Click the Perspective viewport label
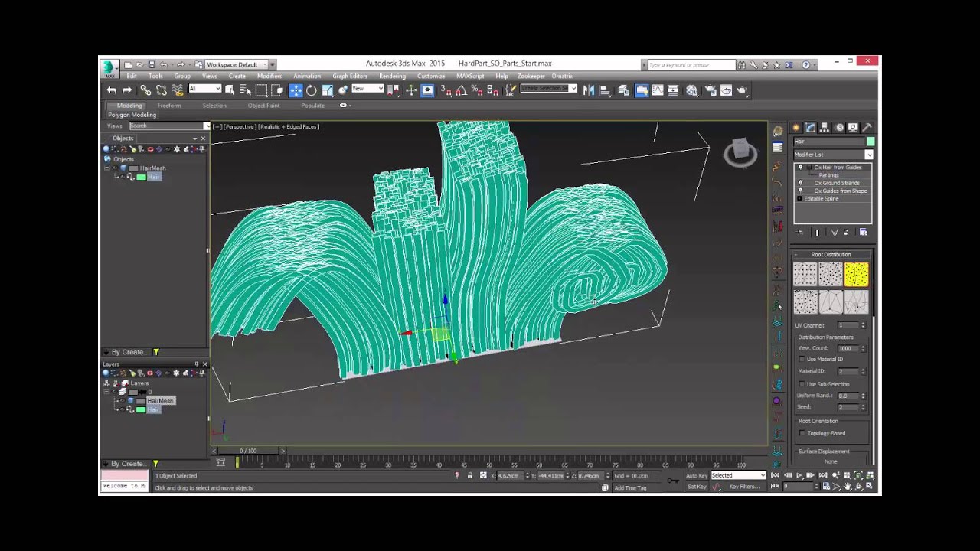The image size is (980, 551). [240, 126]
